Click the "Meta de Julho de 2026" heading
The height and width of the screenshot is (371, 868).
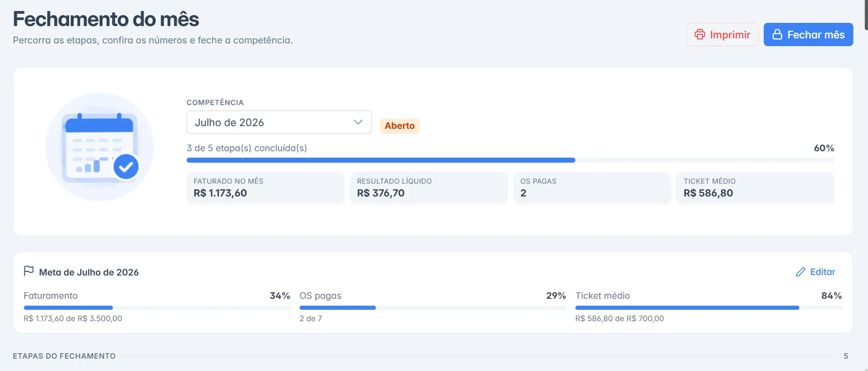pos(89,272)
